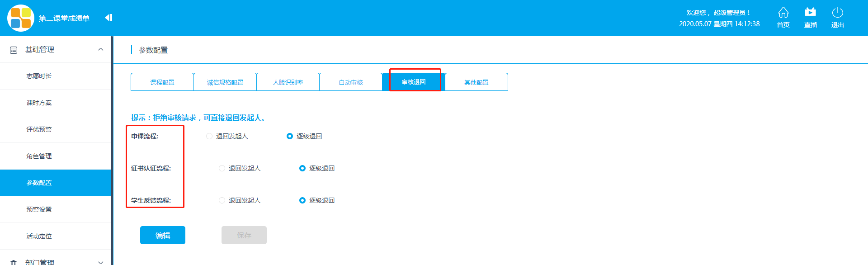Click the 编辑 button
The width and height of the screenshot is (868, 265).
click(163, 235)
